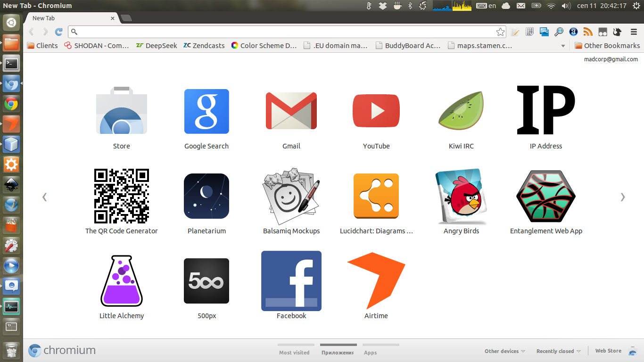644x362 pixels.
Task: Click the binary code extension icon
Action: coord(530,32)
